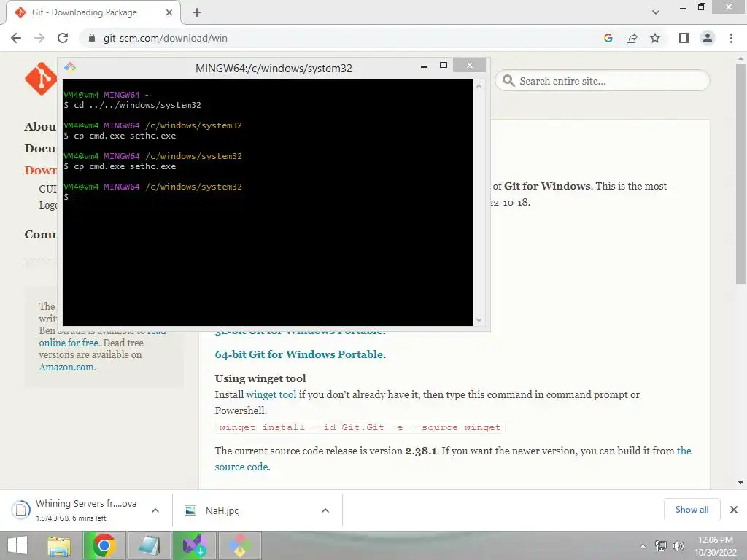Viewport: 747px width, 560px height.
Task: Click the Git Bash icon in terminal title bar
Action: 70,66
